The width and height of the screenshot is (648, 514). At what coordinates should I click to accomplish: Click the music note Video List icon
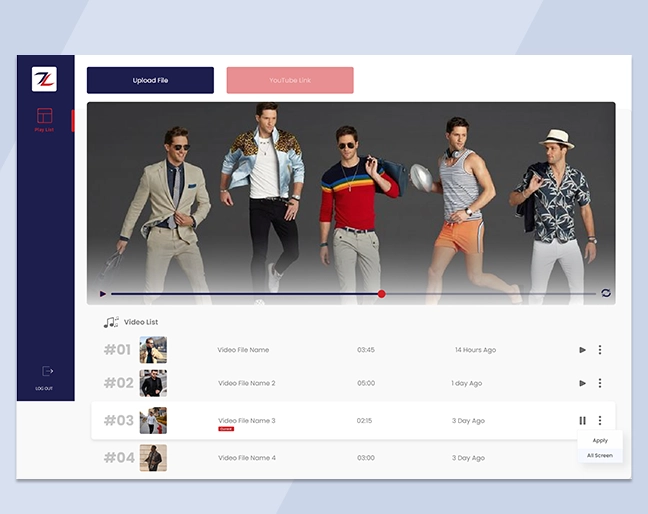click(110, 322)
